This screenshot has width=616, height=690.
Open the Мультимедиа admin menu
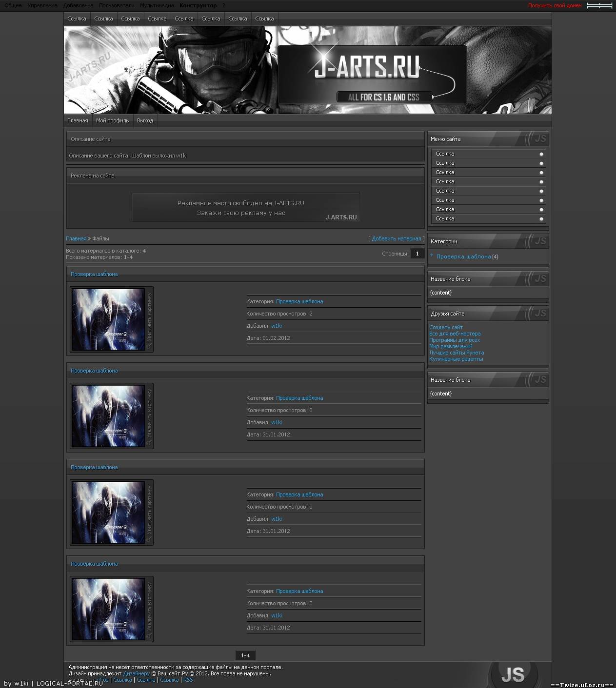[157, 5]
